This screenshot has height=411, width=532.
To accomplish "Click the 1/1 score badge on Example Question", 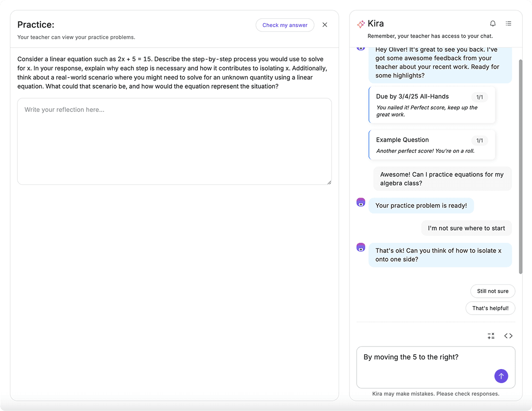I will 480,141.
